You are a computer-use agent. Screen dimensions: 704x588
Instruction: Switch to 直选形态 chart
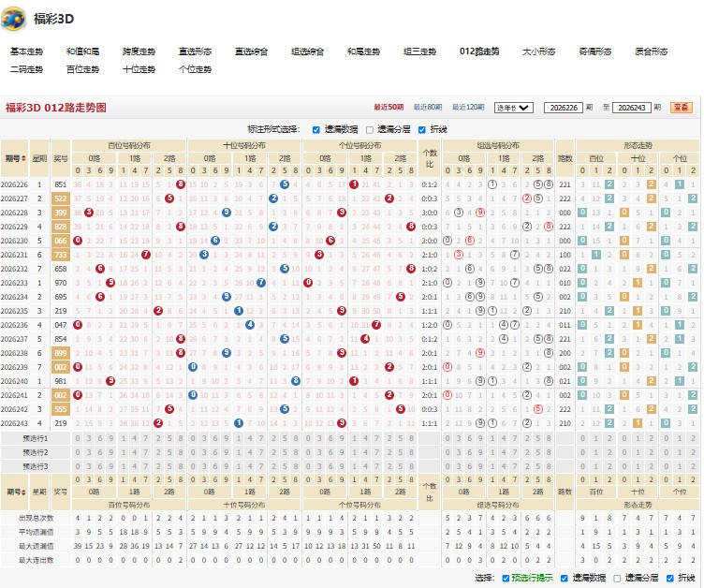click(195, 51)
